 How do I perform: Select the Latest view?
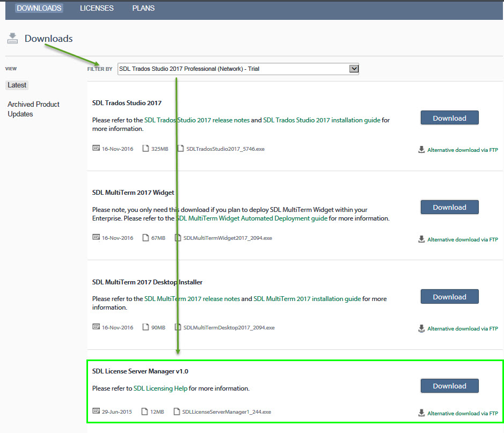point(17,85)
